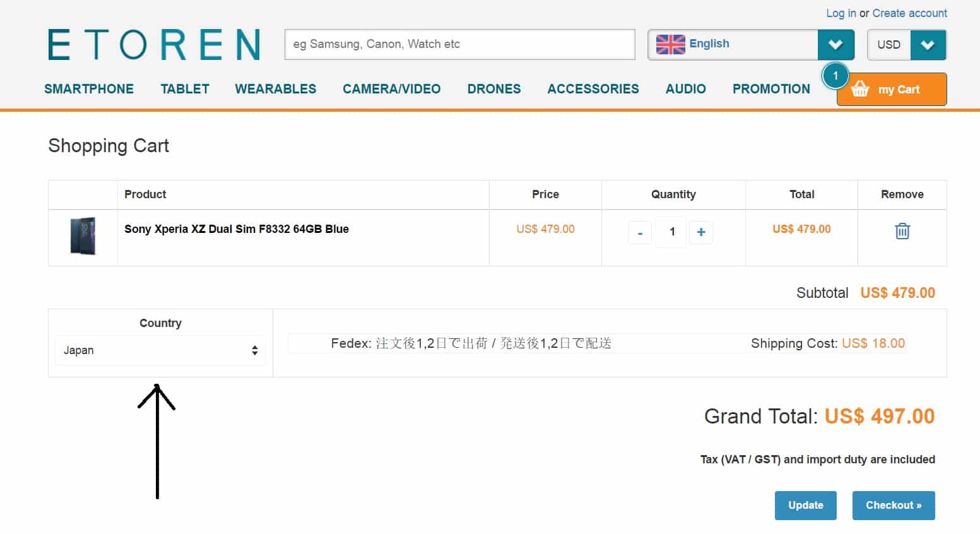980x534 pixels.
Task: Expand the USD currency dropdown arrow
Action: point(928,45)
